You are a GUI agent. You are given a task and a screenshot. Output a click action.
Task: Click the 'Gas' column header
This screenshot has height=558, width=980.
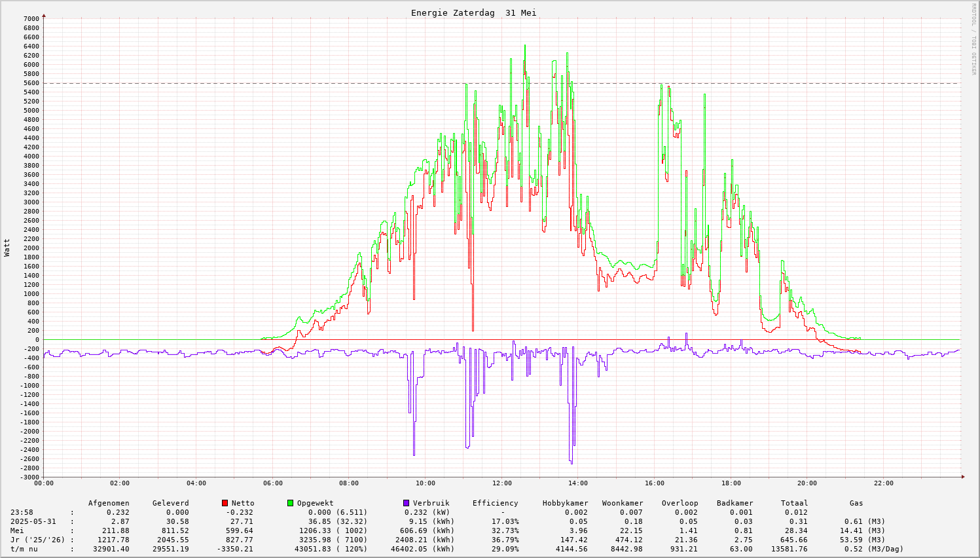[856, 503]
